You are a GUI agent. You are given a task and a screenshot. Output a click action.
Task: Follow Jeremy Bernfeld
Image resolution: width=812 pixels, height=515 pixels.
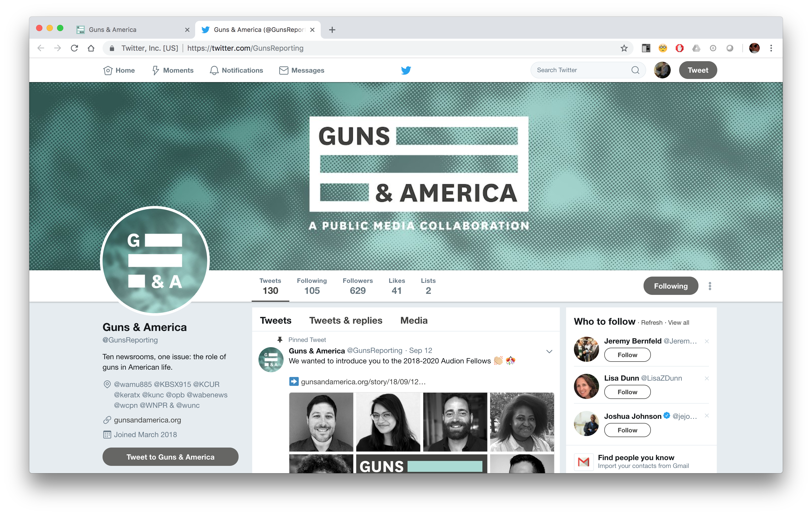pyautogui.click(x=627, y=355)
